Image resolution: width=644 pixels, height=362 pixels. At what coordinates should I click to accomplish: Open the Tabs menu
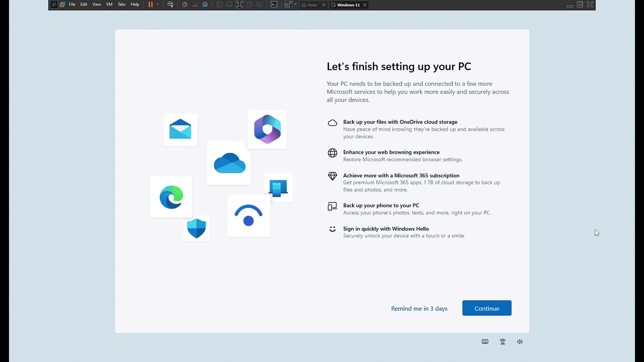[x=122, y=4]
